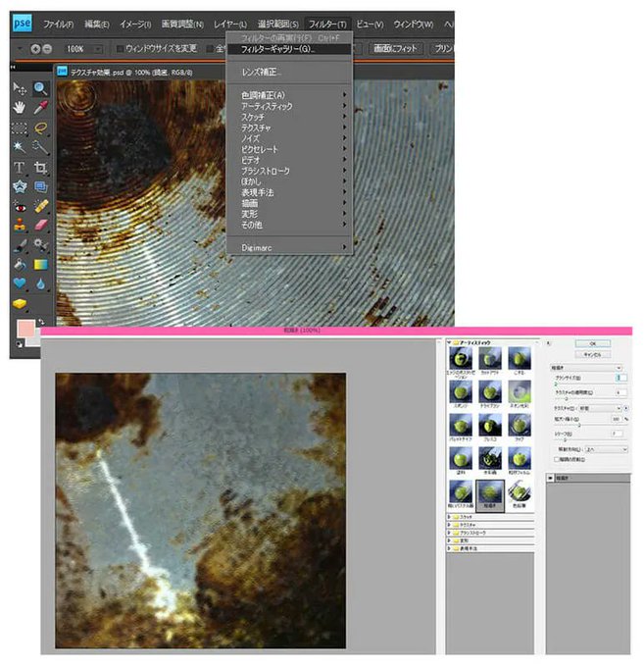Screen dimensions: 644x667
Task: Select the Type tool
Action: point(20,168)
